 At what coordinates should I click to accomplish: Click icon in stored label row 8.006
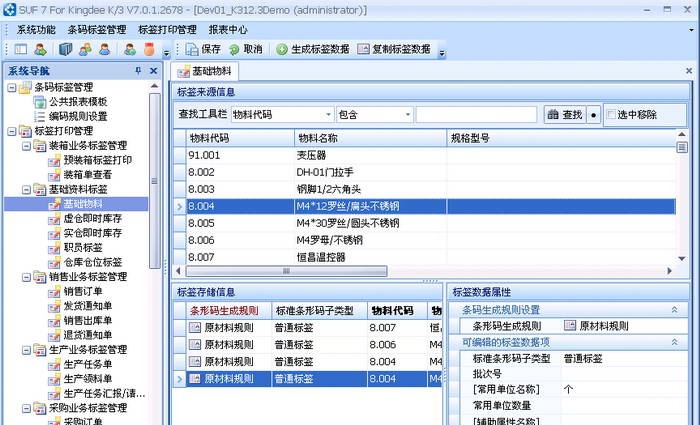(195, 345)
